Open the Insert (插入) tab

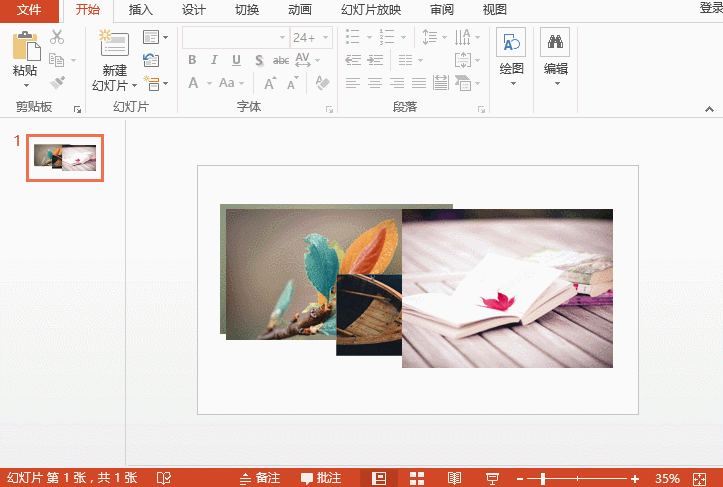(x=141, y=10)
